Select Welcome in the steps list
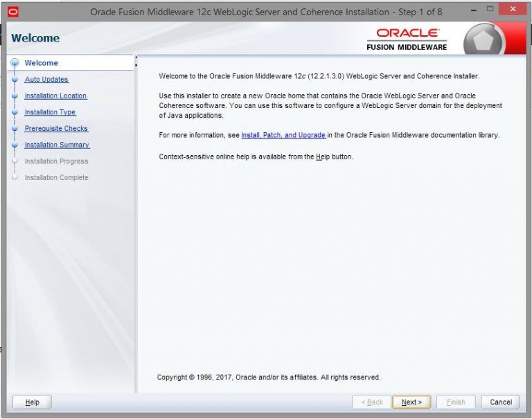Image resolution: width=532 pixels, height=419 pixels. 42,63
